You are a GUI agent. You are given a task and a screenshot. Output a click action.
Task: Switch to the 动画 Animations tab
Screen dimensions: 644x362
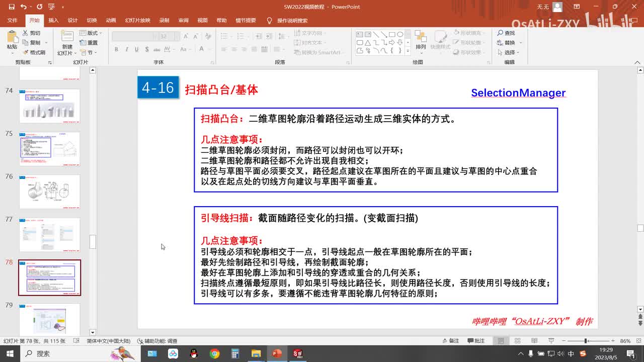(x=111, y=21)
